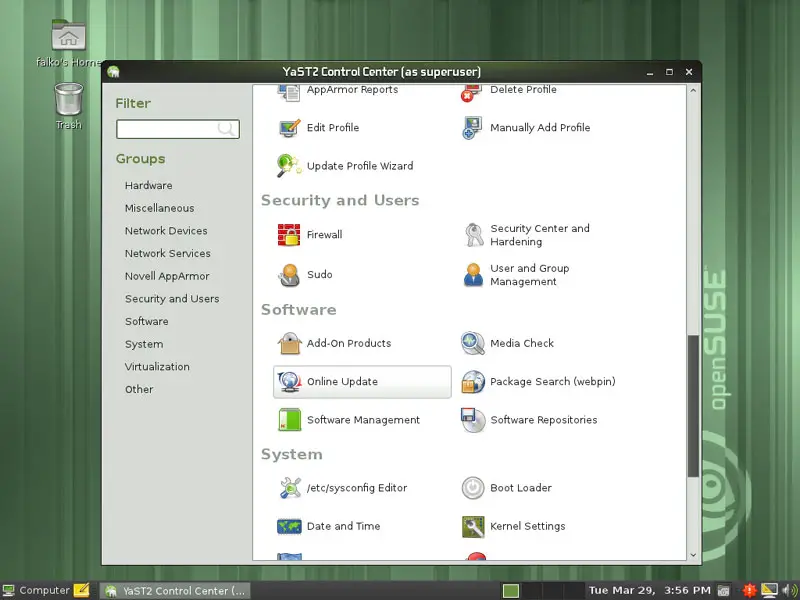
Task: Click the search magnifier in the Filter box
Action: (x=226, y=129)
